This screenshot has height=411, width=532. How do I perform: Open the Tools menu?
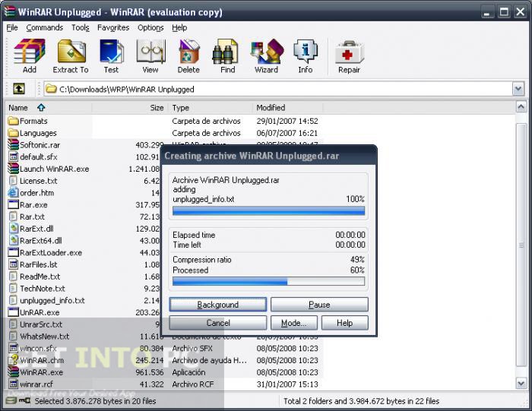click(80, 27)
